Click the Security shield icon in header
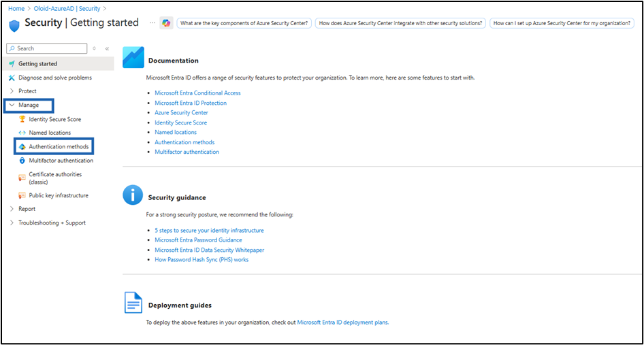644x345 pixels. point(14,24)
